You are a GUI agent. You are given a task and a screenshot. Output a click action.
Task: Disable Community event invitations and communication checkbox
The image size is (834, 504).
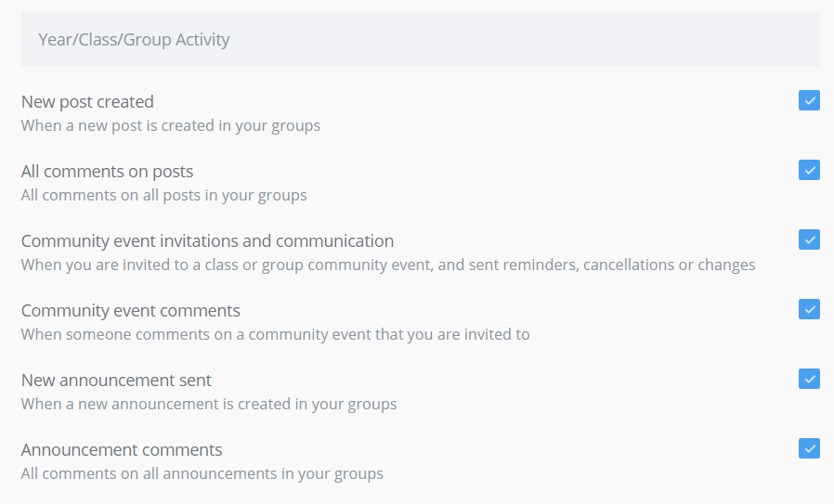(809, 239)
